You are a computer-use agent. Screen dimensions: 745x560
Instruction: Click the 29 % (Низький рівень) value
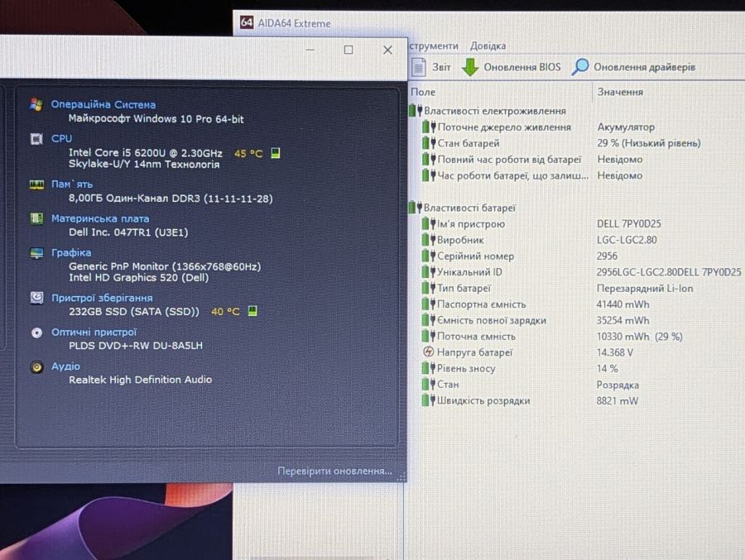point(649,143)
